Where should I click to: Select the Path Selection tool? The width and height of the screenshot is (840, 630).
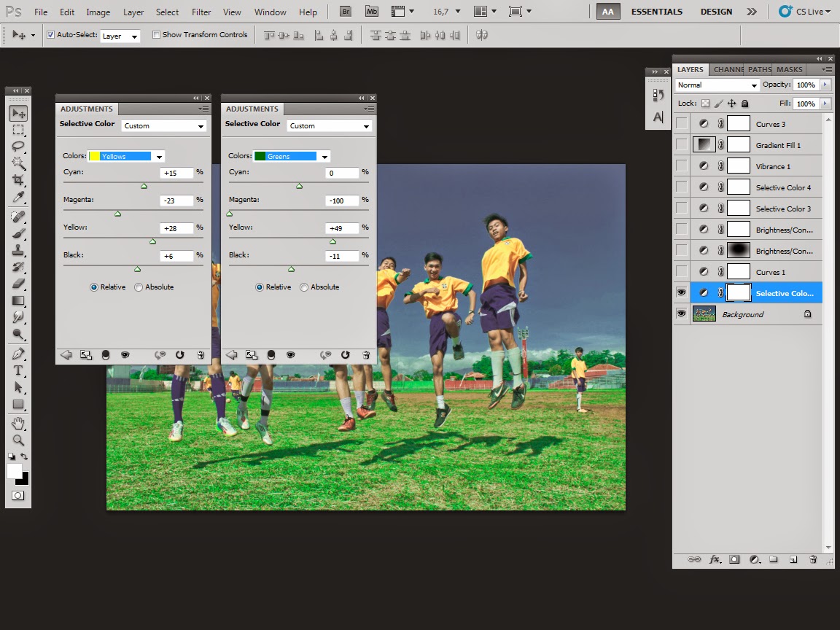[18, 387]
